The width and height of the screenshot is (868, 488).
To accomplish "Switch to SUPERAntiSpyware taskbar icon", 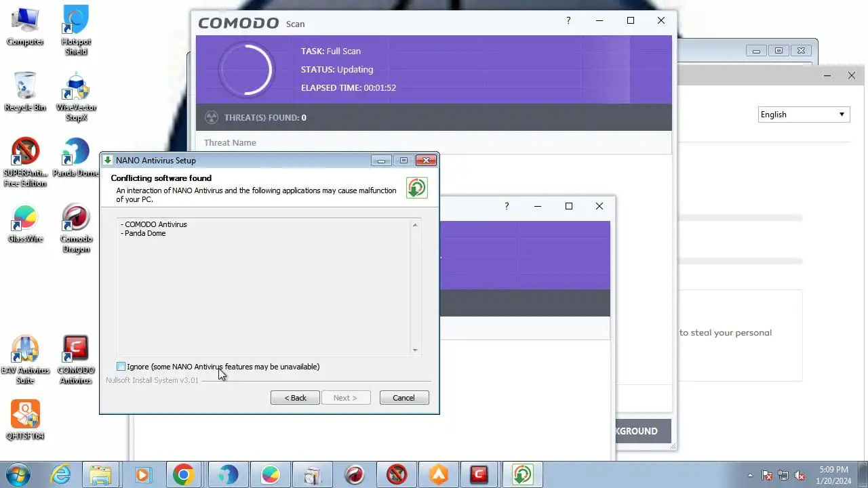I will tap(396, 474).
